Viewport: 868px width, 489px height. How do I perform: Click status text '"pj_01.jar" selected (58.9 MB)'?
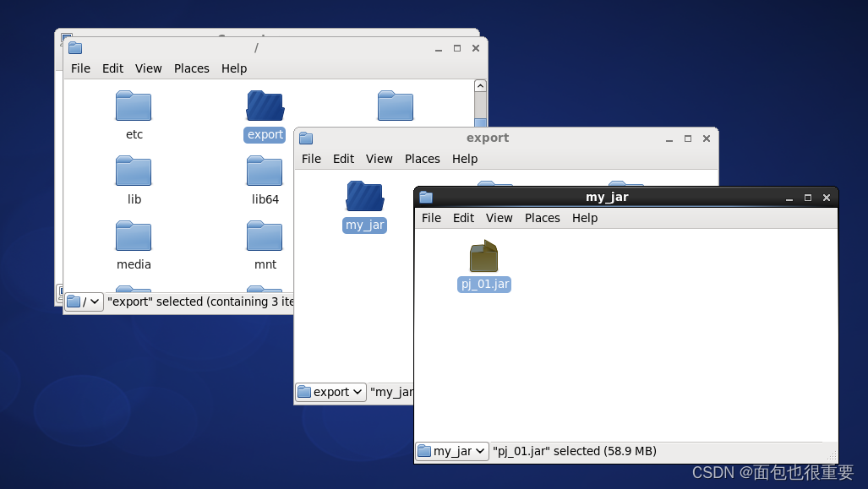(x=575, y=451)
